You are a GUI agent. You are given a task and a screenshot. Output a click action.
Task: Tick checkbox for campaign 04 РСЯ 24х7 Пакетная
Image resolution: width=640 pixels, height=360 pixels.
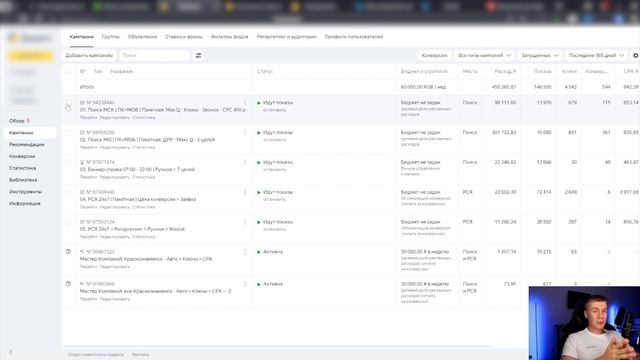[x=69, y=192]
